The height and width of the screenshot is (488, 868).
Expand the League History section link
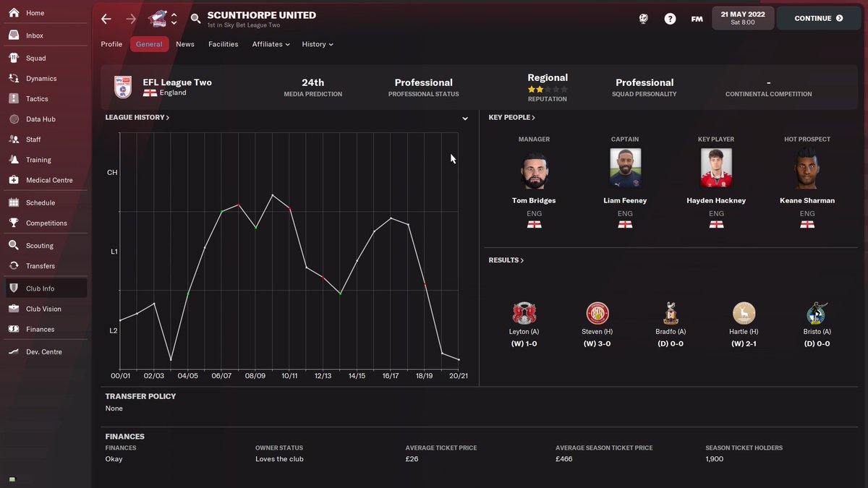(137, 117)
